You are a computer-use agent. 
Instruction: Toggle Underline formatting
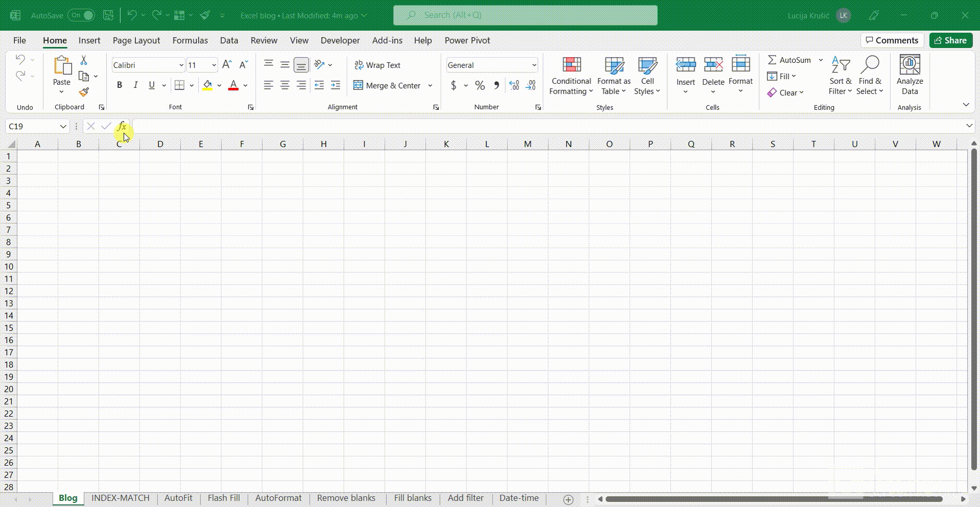pyautogui.click(x=152, y=85)
